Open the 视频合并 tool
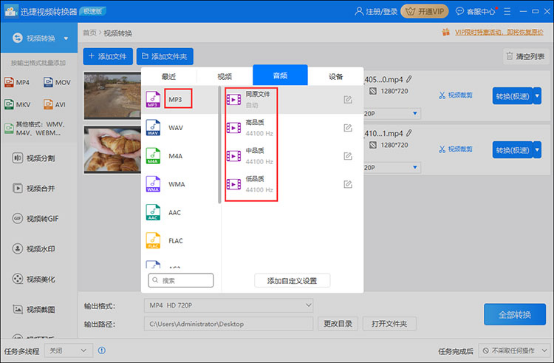 pos(34,188)
